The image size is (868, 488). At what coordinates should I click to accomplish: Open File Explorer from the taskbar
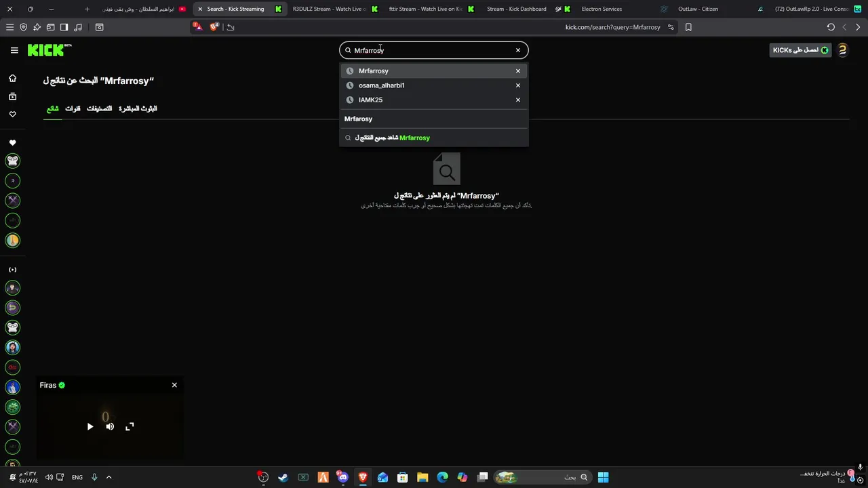[x=422, y=477]
